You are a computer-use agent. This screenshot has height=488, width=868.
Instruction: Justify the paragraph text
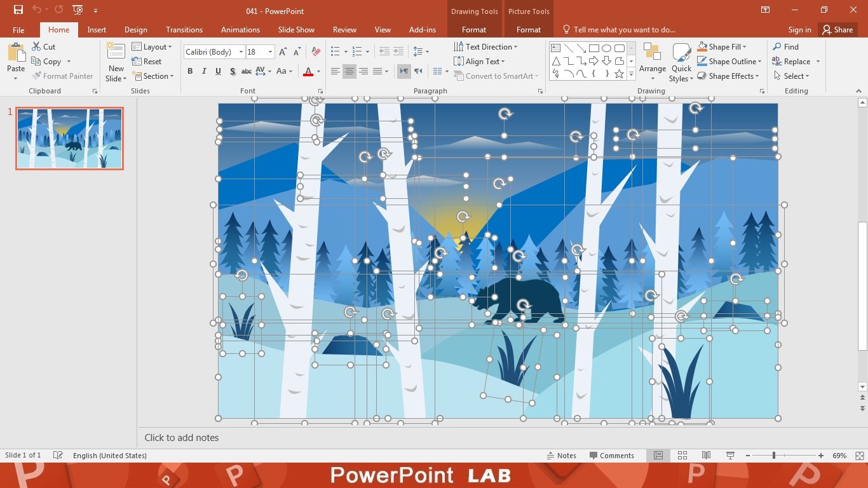point(377,71)
